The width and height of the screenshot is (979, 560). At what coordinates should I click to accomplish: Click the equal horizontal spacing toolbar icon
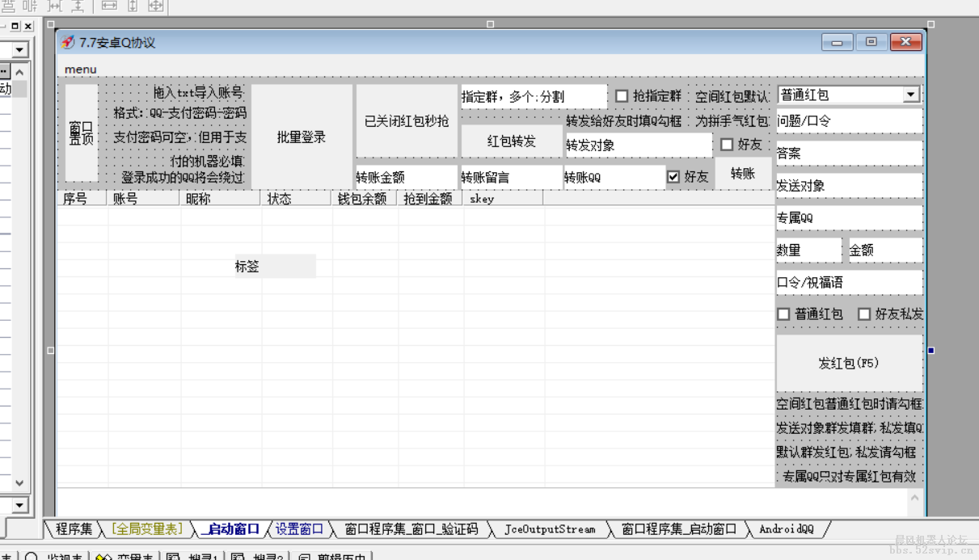(55, 6)
